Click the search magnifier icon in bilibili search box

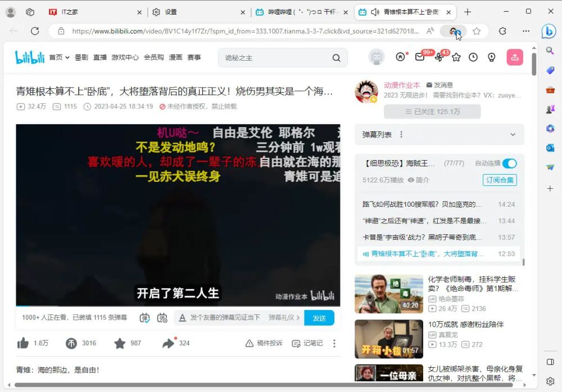(x=336, y=58)
